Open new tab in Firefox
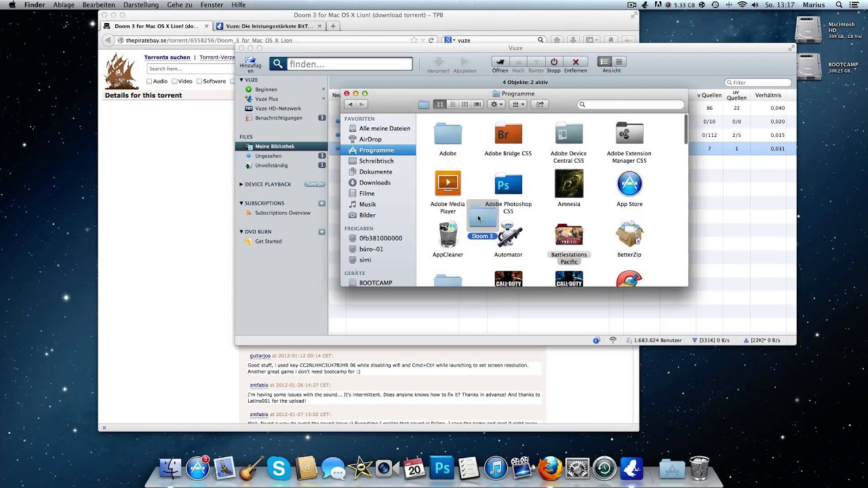This screenshot has width=868, height=488. 333,26
